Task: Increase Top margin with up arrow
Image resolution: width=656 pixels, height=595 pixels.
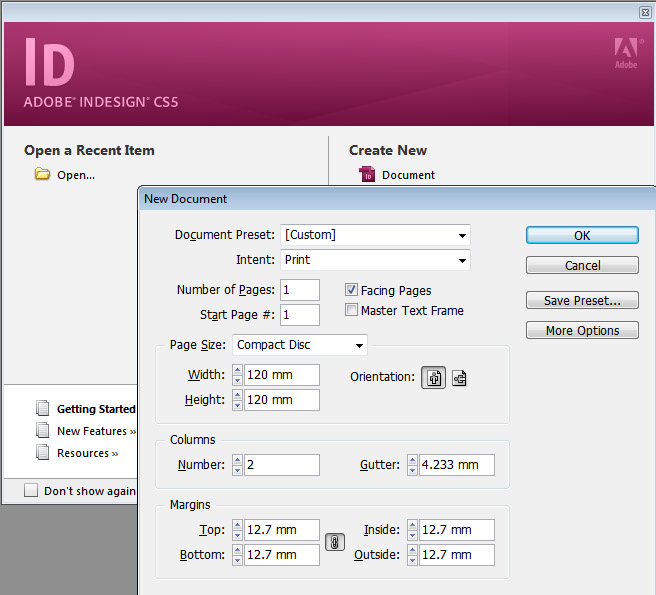Action: [x=237, y=525]
